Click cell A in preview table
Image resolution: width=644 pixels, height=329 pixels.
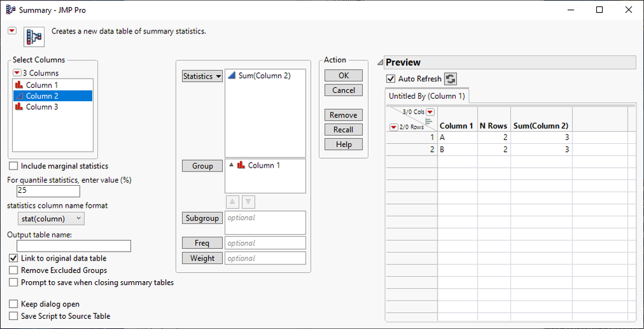(457, 137)
